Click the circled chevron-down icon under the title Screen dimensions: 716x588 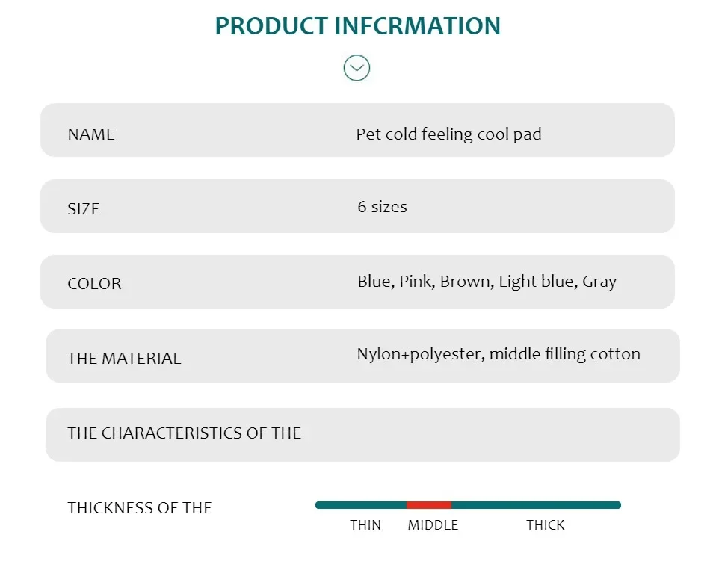click(x=357, y=68)
